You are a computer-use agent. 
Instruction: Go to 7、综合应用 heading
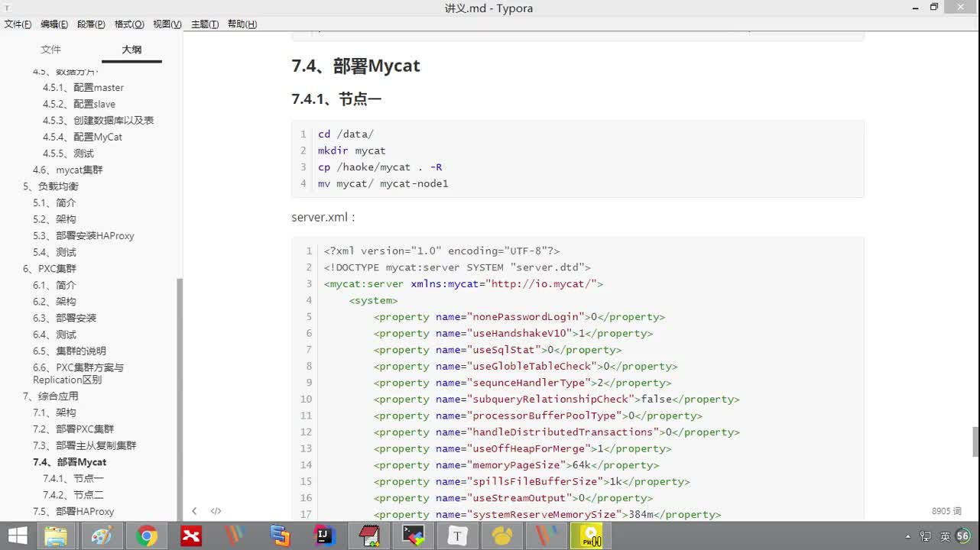point(50,396)
